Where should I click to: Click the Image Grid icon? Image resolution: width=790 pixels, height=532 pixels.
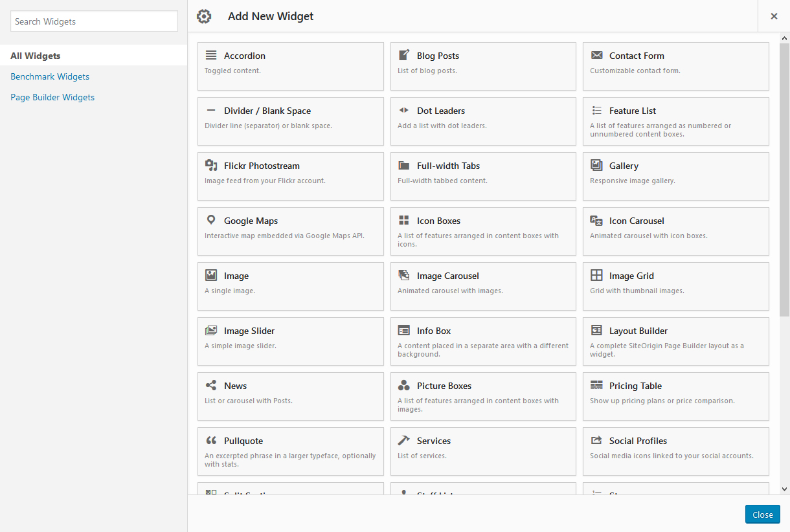pyautogui.click(x=596, y=276)
